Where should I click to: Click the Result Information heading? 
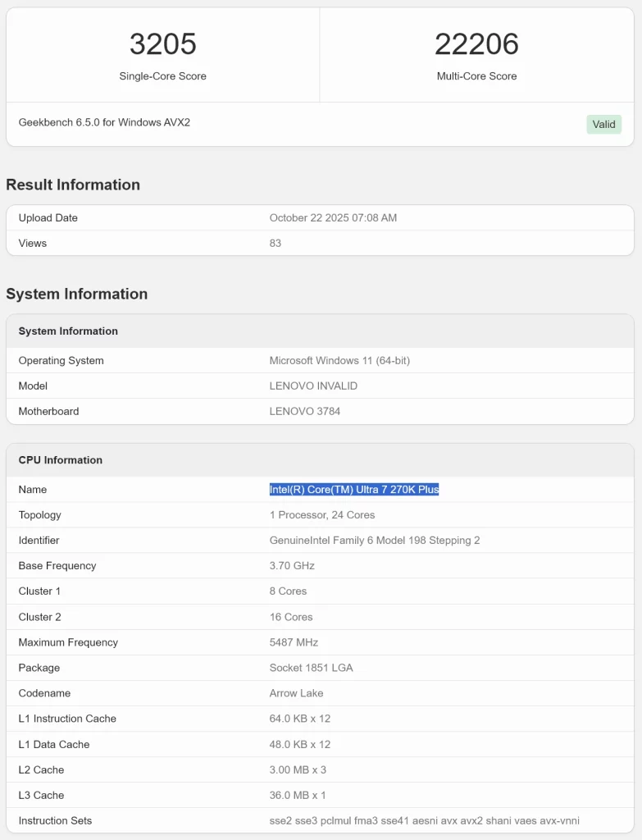pyautogui.click(x=73, y=185)
